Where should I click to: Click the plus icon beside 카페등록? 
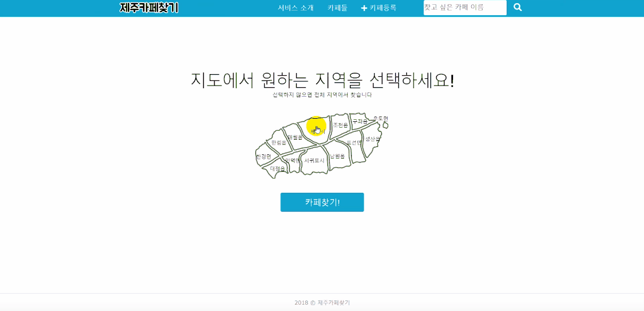pyautogui.click(x=364, y=8)
